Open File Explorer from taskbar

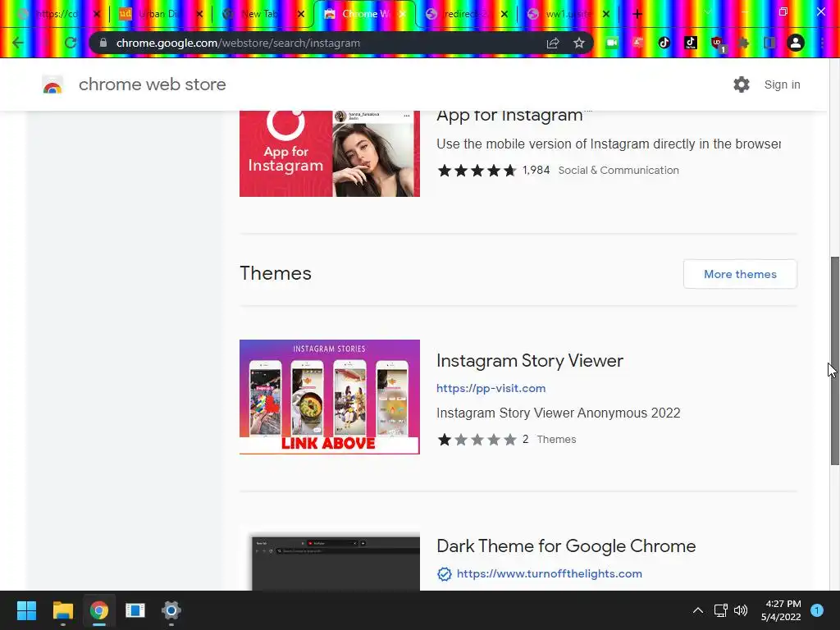point(62,610)
